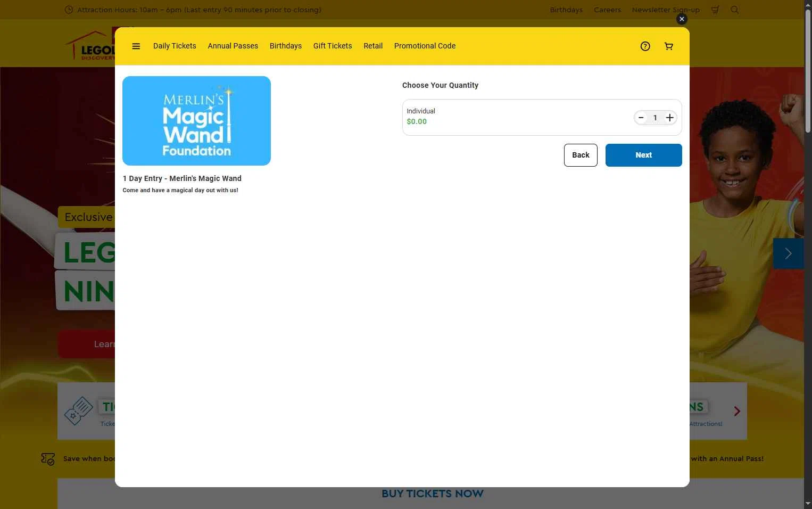Decrease Individual ticket quantity
Screen dimensions: 812x509
641,118
